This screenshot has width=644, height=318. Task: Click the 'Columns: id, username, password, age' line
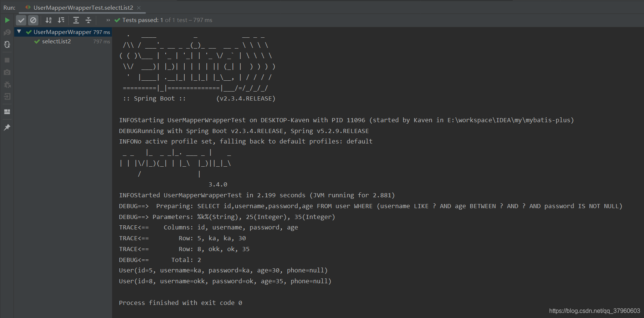[x=209, y=228]
